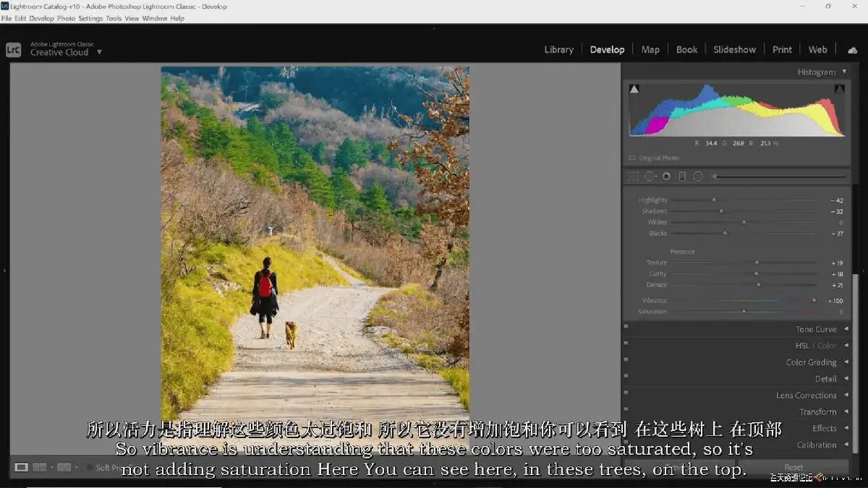Toggle highlight clipping indicator in histogram
This screenshot has width=868, height=488.
click(840, 89)
